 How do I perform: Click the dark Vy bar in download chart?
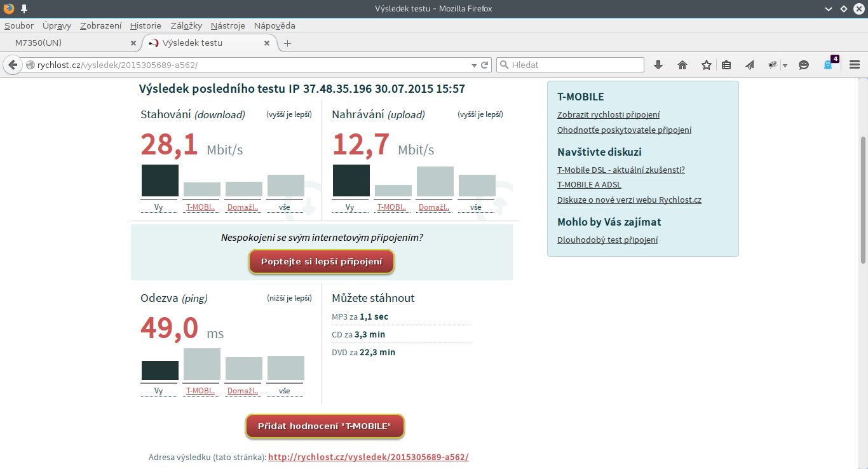159,180
